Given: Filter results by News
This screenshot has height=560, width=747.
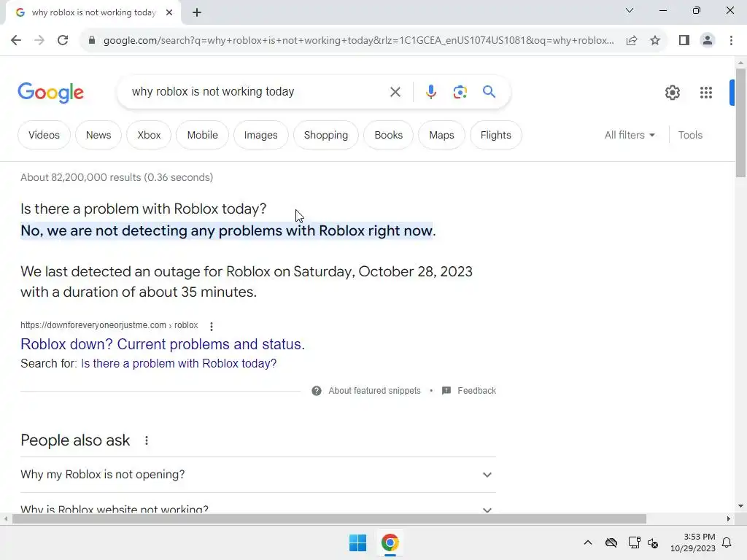Looking at the screenshot, I should (x=98, y=135).
